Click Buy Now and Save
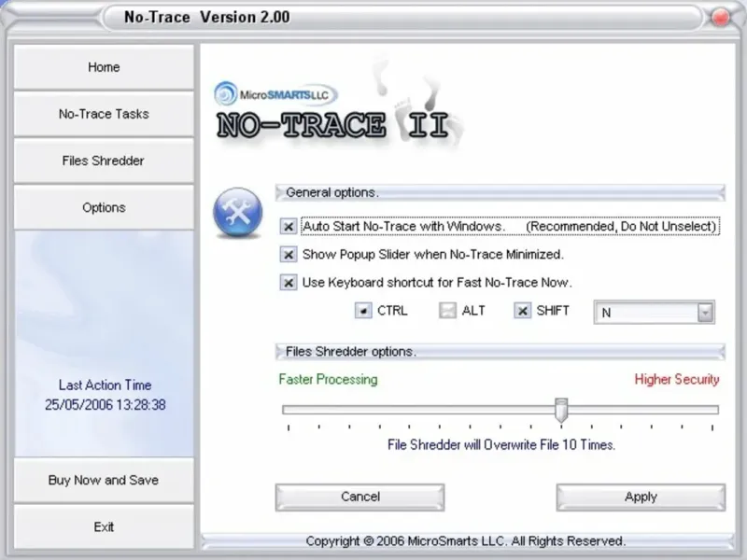 [104, 480]
